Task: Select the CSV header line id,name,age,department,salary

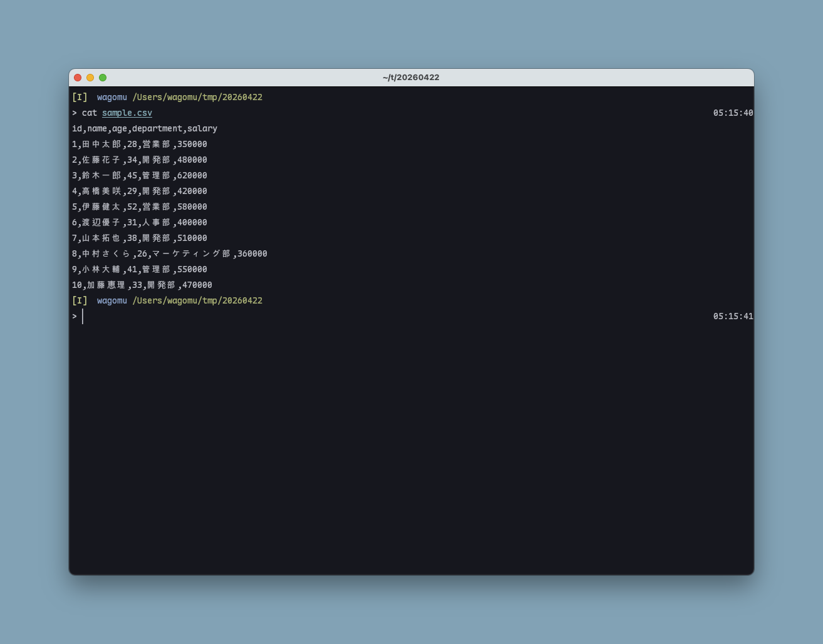Action: (145, 129)
